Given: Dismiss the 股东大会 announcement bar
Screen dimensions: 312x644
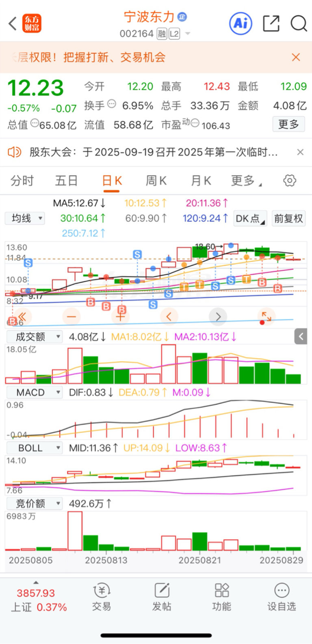Looking at the screenshot, I should click(x=300, y=152).
